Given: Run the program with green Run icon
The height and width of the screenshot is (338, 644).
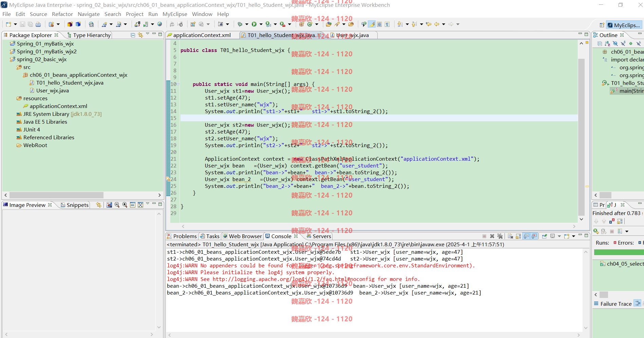Looking at the screenshot, I should (x=254, y=24).
